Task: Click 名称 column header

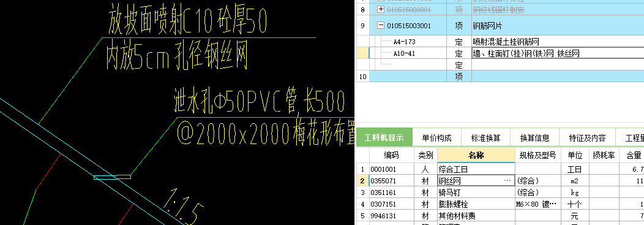Action: [476, 155]
